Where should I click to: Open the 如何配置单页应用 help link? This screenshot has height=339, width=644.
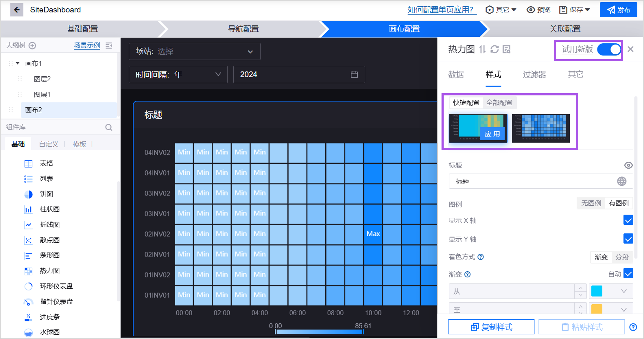coord(442,10)
